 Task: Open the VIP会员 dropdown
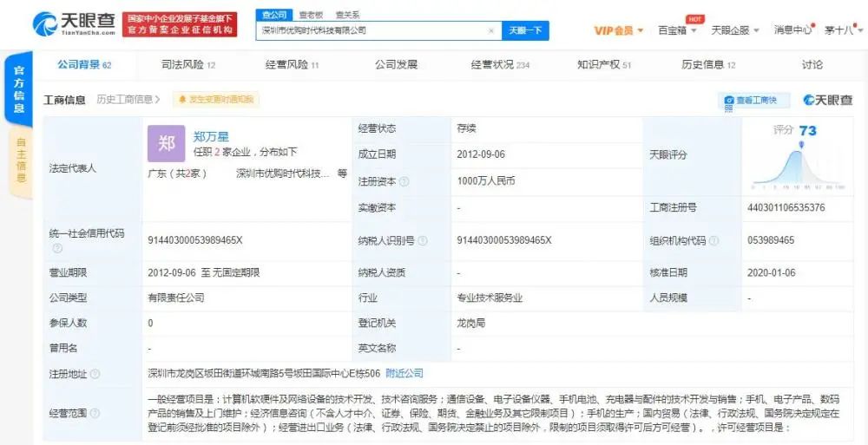[618, 30]
